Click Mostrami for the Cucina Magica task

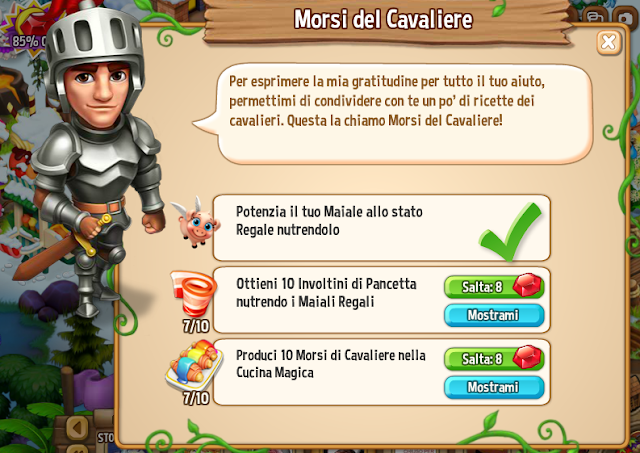click(494, 387)
